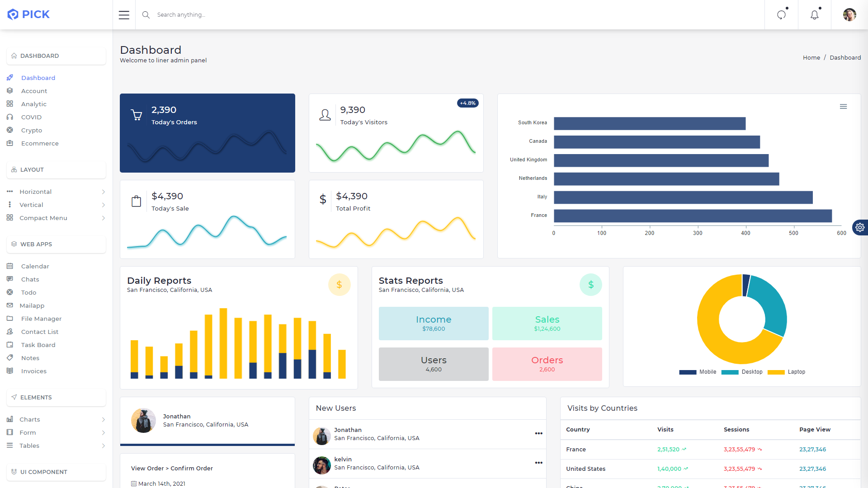Toggle the Desktop legend swatch

730,372
